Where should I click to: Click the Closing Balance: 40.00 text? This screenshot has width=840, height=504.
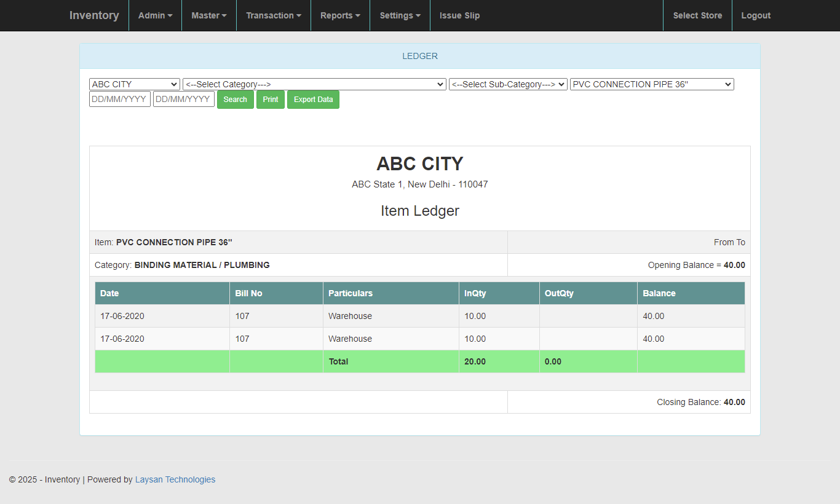[x=701, y=402]
